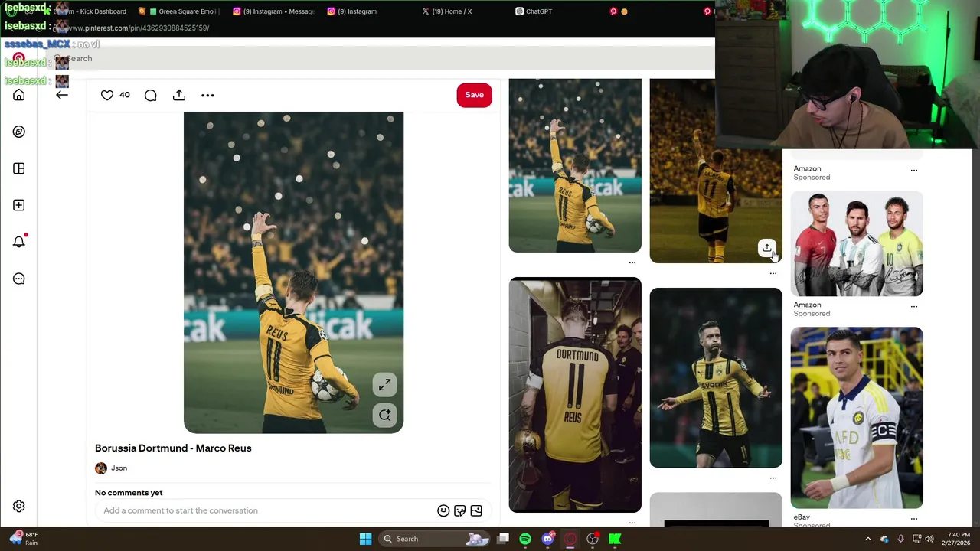Open the Reus arms-spread celebration pin

(x=716, y=378)
